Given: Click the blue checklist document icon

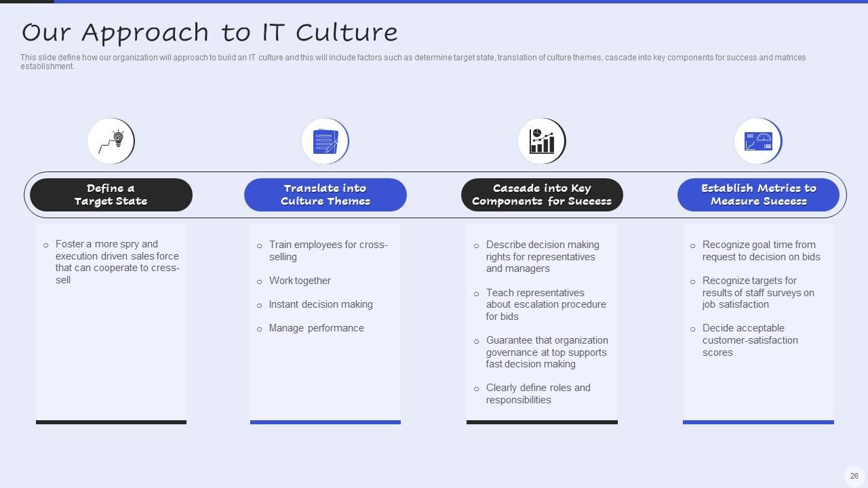Looking at the screenshot, I should (x=325, y=141).
